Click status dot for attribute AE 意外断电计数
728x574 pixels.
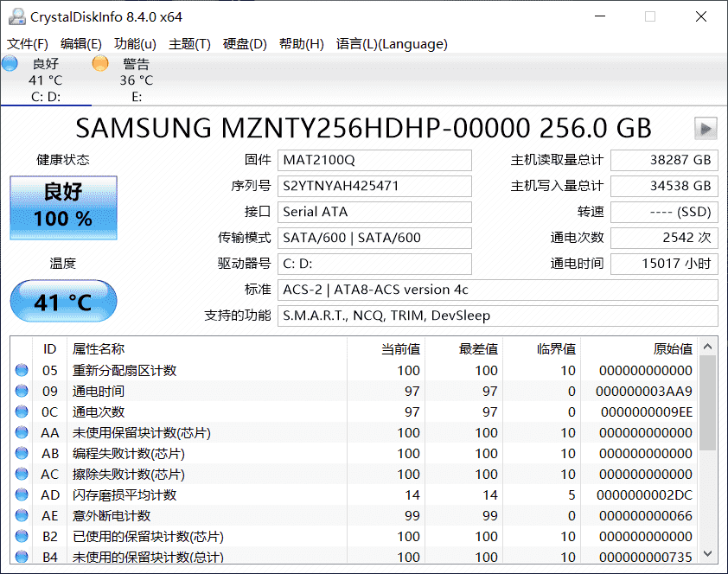(x=22, y=515)
